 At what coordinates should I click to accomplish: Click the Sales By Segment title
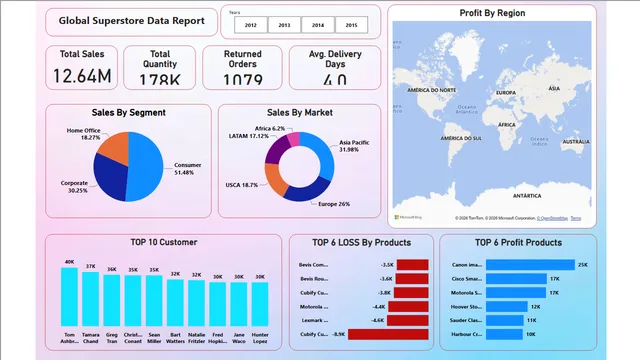[129, 113]
